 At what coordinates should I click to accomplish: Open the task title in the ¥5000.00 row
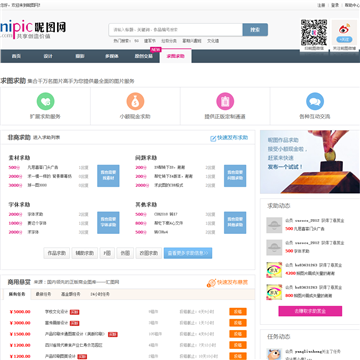coord(56,312)
